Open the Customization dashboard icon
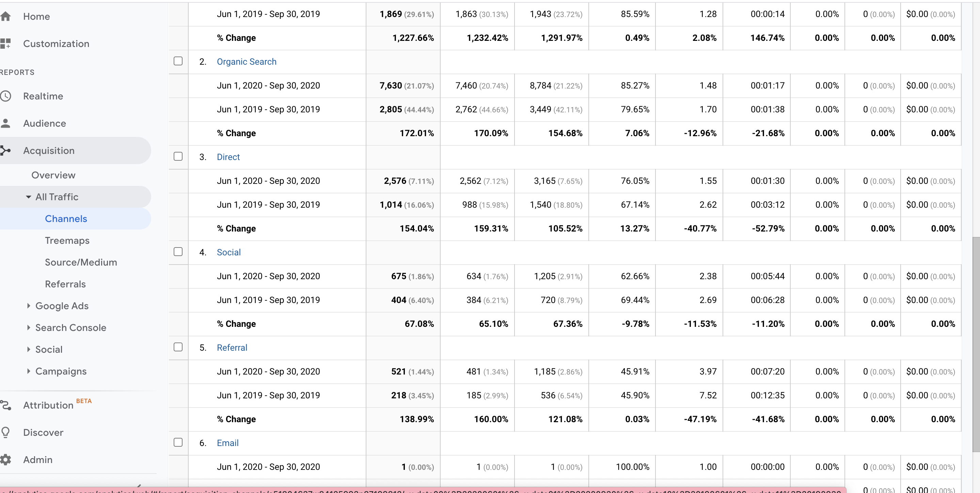Viewport: 980px width, 493px height. (5, 44)
